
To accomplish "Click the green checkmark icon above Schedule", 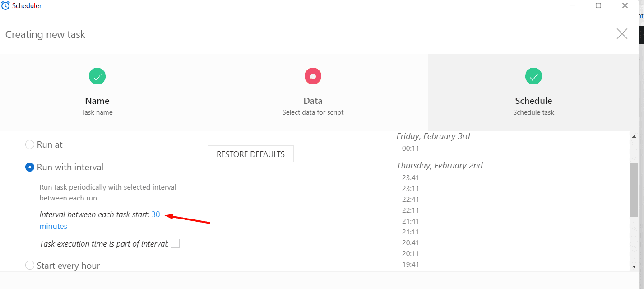I will click(x=533, y=76).
